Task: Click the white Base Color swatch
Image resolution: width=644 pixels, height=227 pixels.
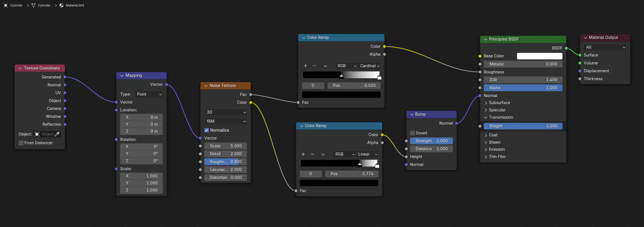Action: pyautogui.click(x=539, y=56)
